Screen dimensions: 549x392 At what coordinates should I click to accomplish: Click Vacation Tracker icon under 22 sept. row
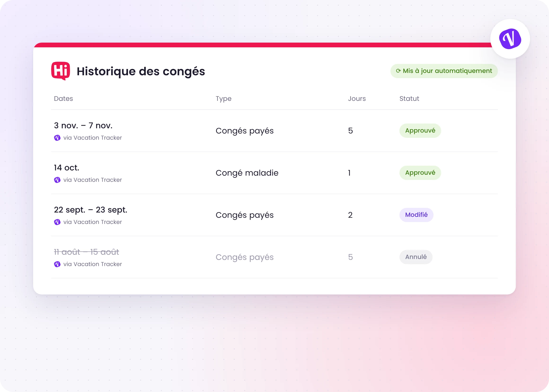point(57,222)
